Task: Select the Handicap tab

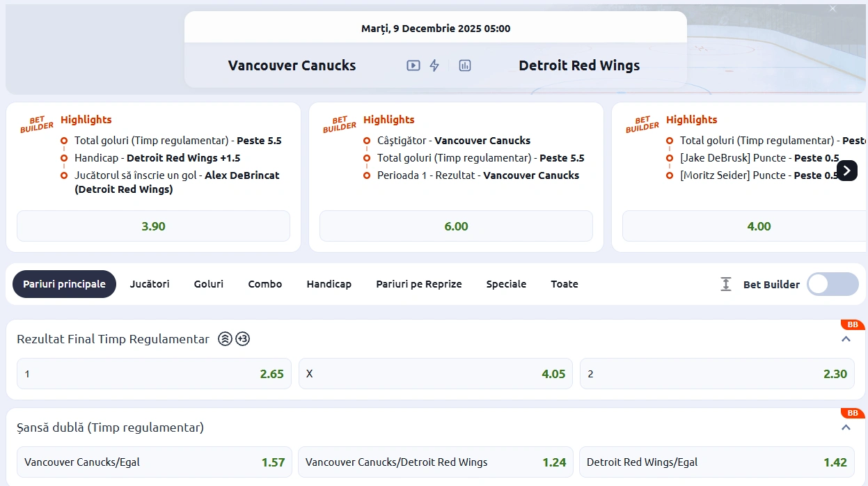Action: [x=329, y=284]
